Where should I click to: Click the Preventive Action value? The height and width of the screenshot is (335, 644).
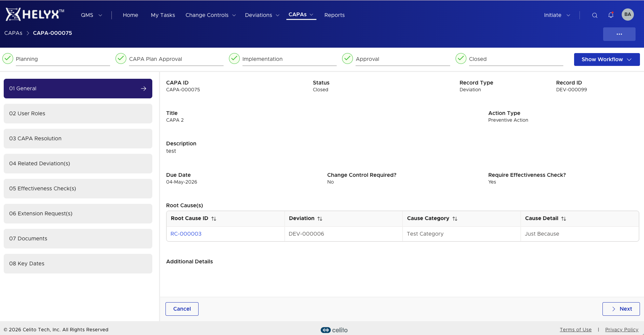click(x=508, y=120)
